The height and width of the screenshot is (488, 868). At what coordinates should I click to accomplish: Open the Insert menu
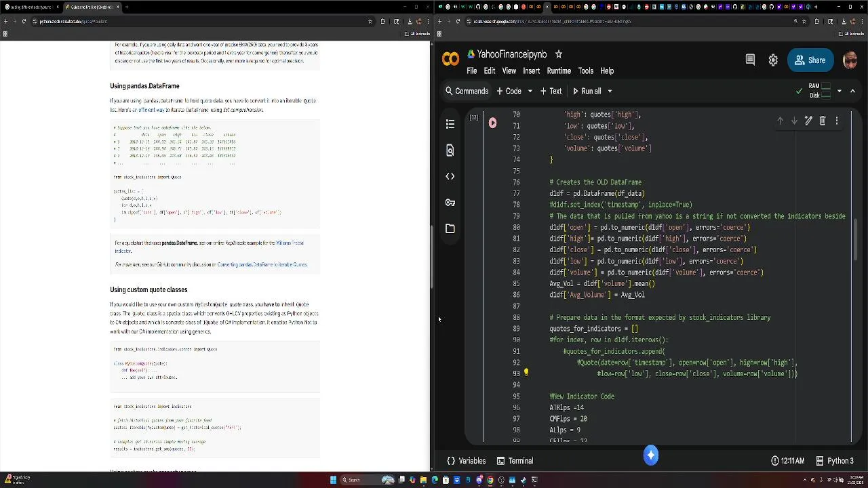point(532,70)
